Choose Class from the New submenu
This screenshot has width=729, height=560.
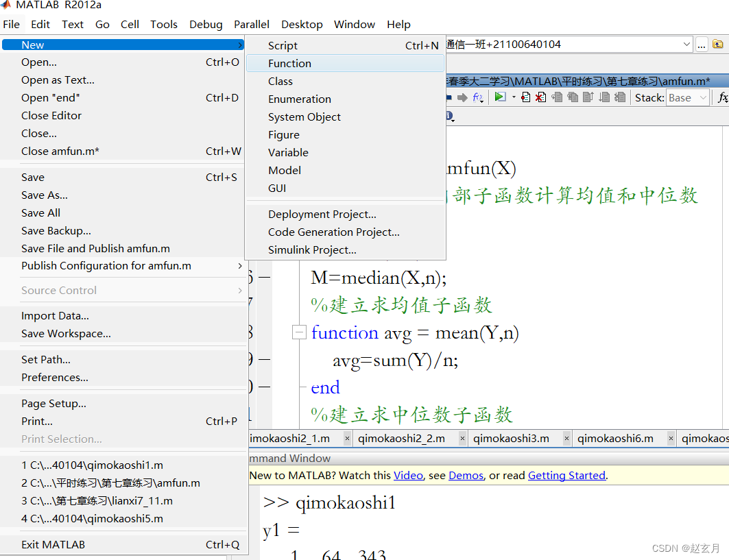[346, 82]
